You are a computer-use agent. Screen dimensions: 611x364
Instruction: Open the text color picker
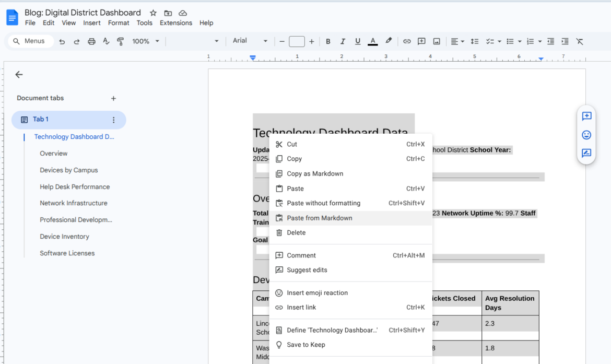[x=373, y=41]
